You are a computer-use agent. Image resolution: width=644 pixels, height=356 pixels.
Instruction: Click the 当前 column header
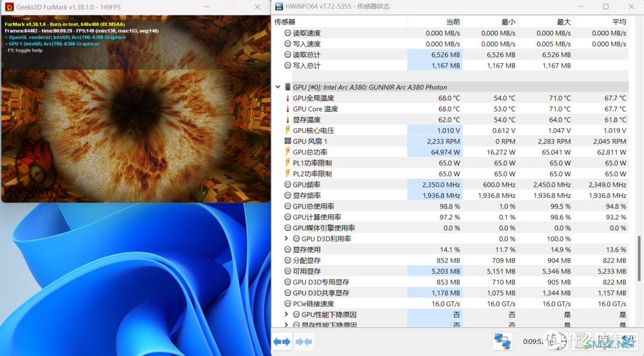(435, 21)
